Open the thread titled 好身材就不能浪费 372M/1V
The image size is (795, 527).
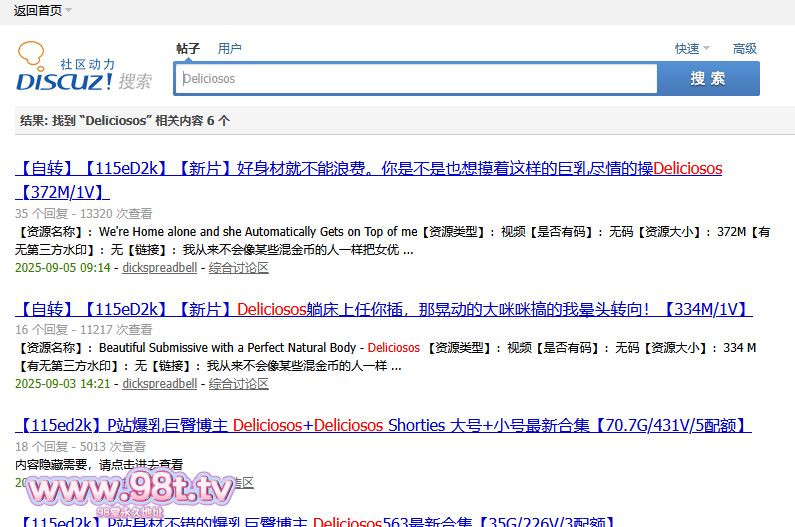[369, 180]
